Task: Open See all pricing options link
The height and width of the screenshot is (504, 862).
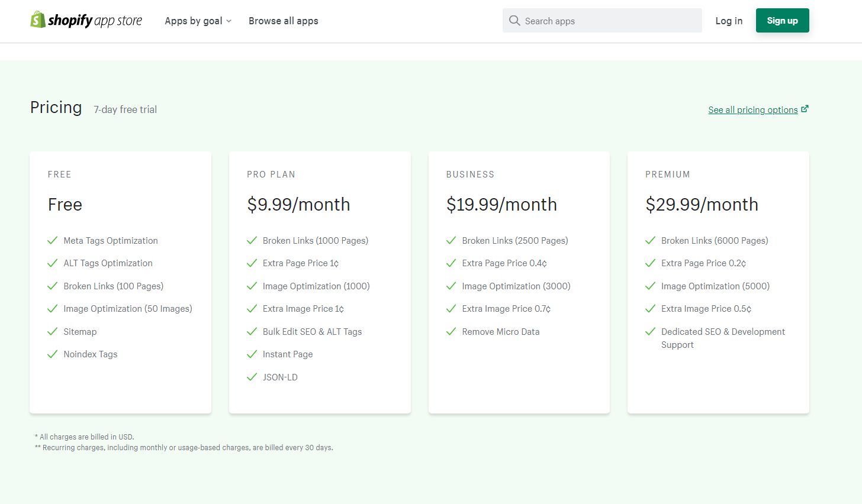Action: (752, 110)
